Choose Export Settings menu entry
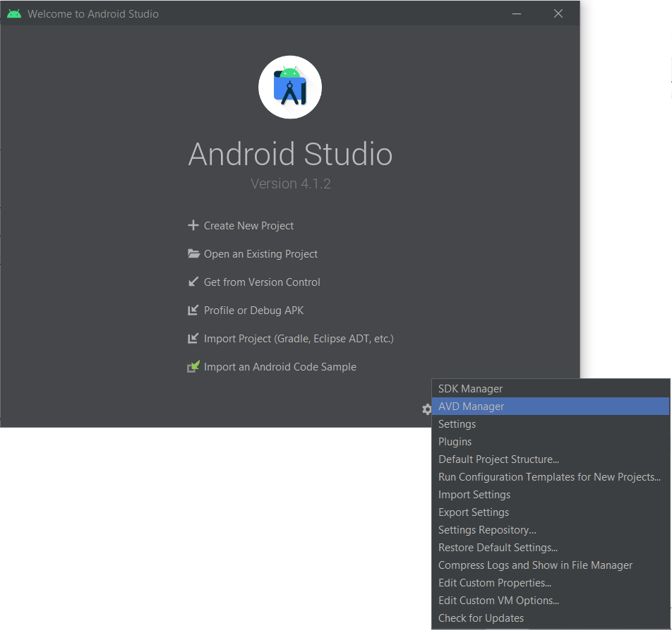This screenshot has width=672, height=638. click(x=551, y=512)
